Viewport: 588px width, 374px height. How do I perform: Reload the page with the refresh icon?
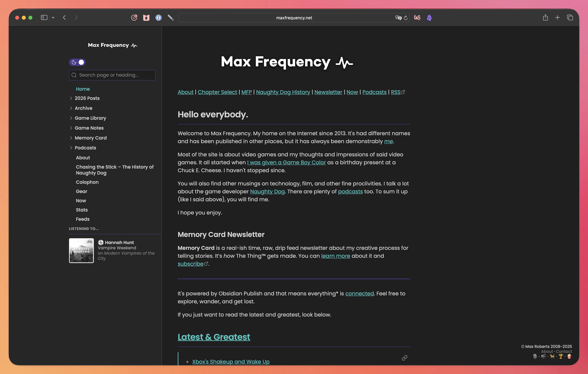[x=406, y=18]
